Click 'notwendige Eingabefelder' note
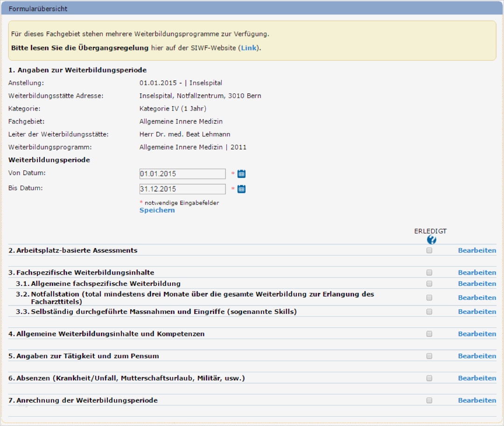Image resolution: width=504 pixels, height=426 pixels. pos(182,203)
